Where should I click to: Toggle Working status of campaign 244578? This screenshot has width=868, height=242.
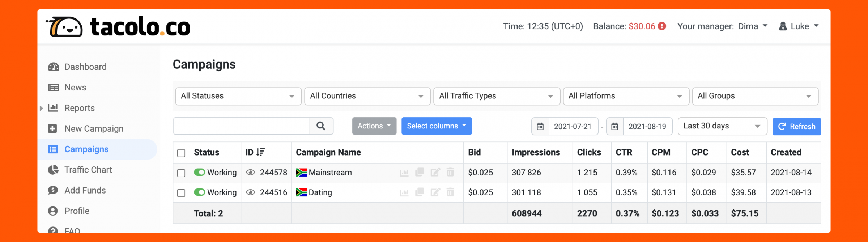200,172
